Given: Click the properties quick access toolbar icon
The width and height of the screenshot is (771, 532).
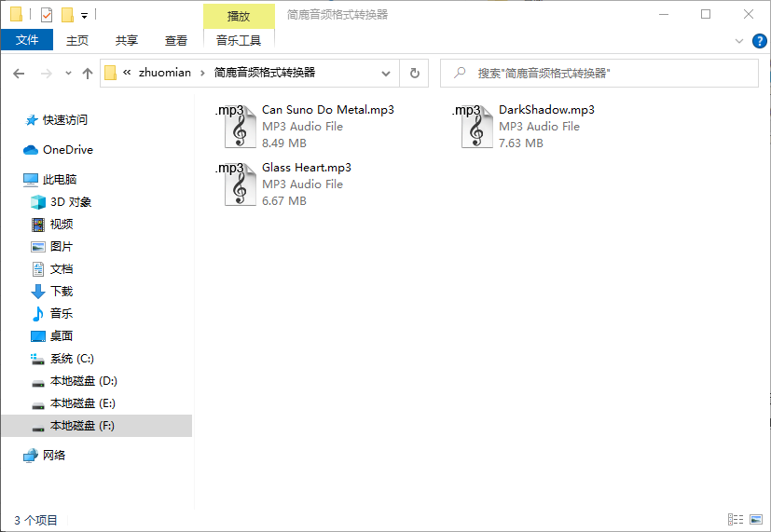Looking at the screenshot, I should 47,15.
